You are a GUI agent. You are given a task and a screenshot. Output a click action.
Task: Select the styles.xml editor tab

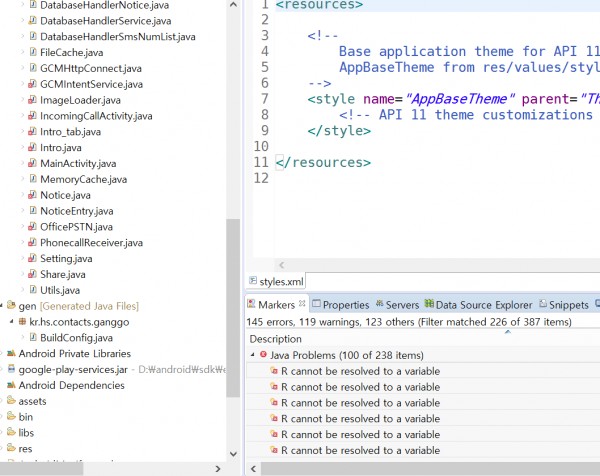(276, 282)
